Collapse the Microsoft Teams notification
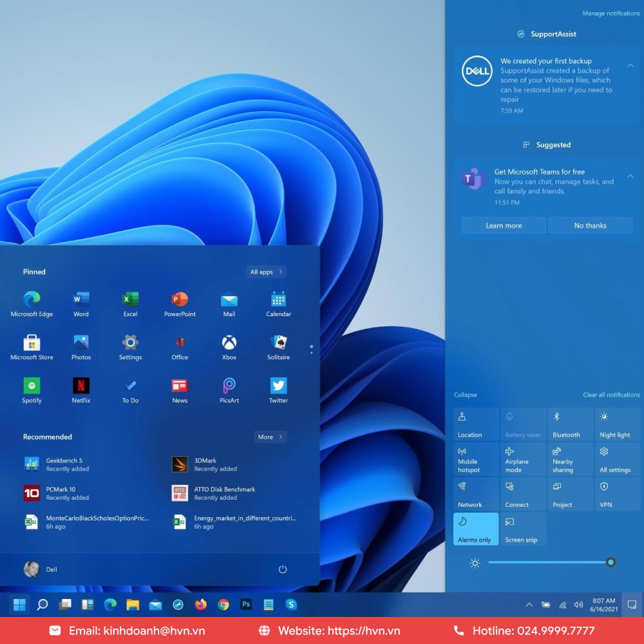 point(630,176)
